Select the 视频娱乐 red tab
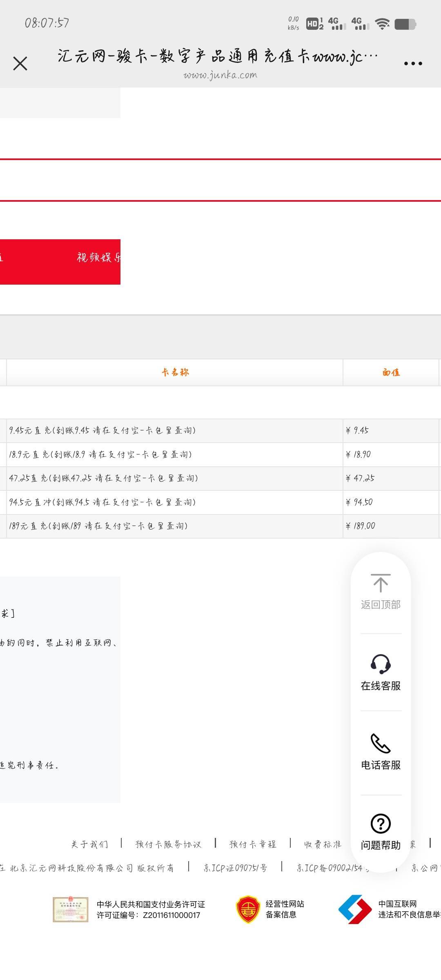The image size is (441, 980). tap(98, 258)
